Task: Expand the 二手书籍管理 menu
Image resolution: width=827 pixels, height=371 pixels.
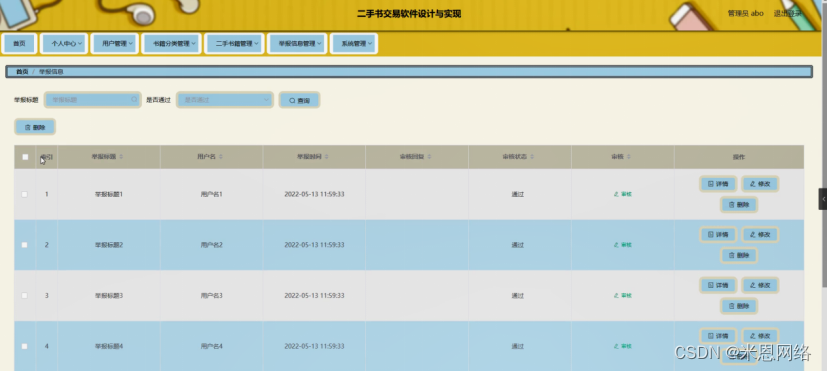Action: 234,44
